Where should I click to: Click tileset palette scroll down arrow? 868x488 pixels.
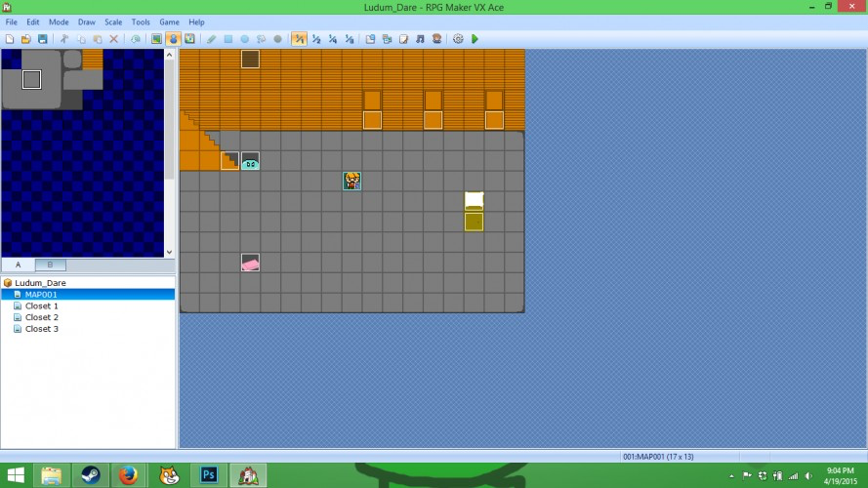click(169, 252)
